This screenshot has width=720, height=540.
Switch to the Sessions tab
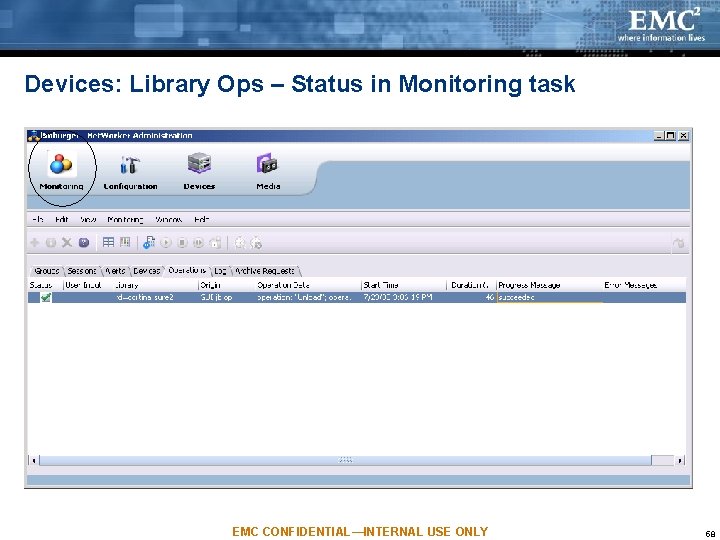pyautogui.click(x=82, y=271)
